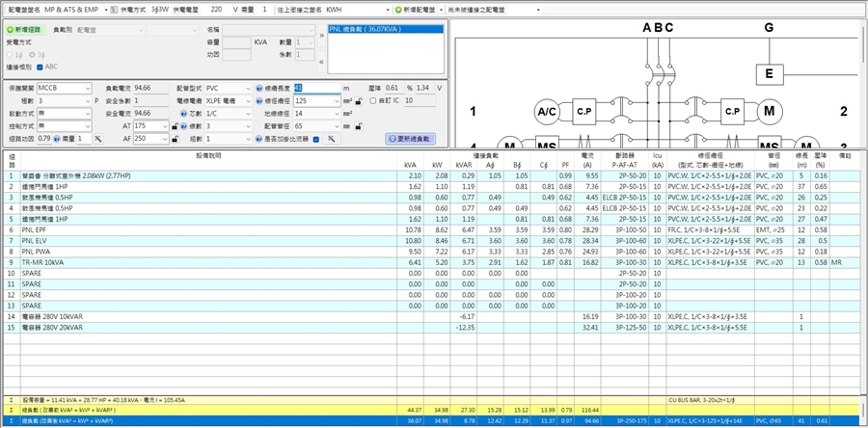Viewport: 868px width, 428px height.
Task: Click the wrench icon beside 是否加接比流器
Action: [330, 139]
